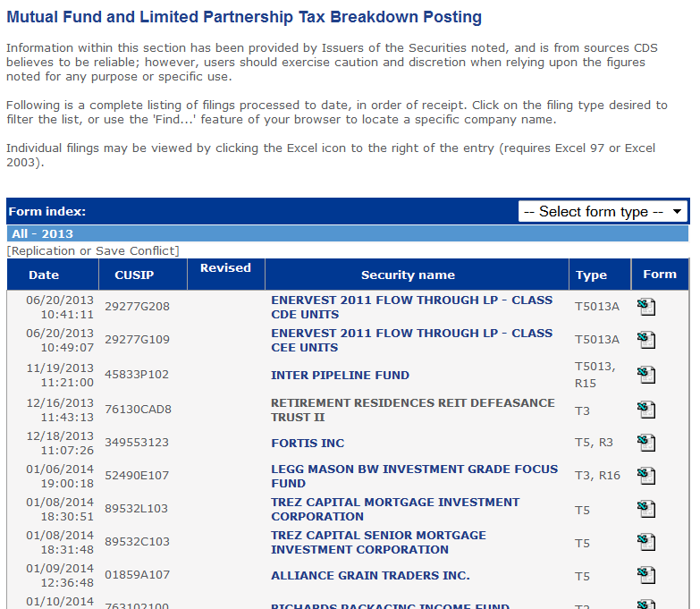Open Alliance Grain Traders Inc. link
This screenshot has width=700, height=609.
pos(370,575)
